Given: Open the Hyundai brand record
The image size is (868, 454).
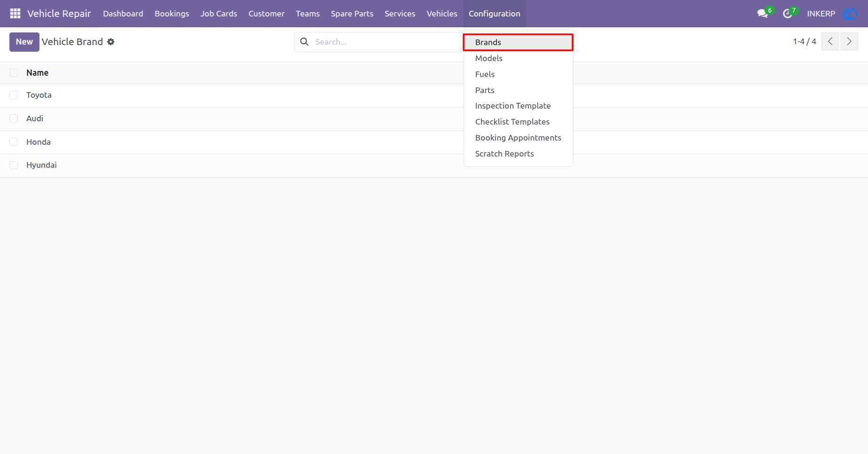Looking at the screenshot, I should coord(41,165).
